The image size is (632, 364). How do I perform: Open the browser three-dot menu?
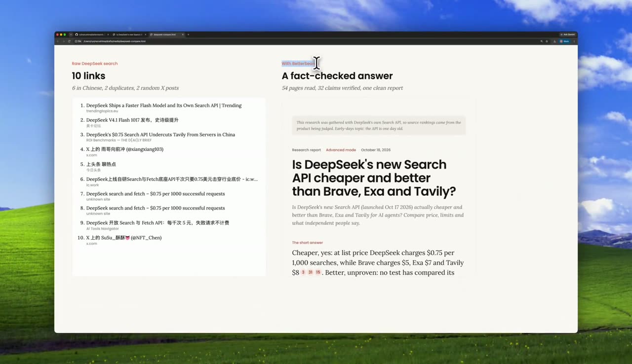[x=574, y=41]
